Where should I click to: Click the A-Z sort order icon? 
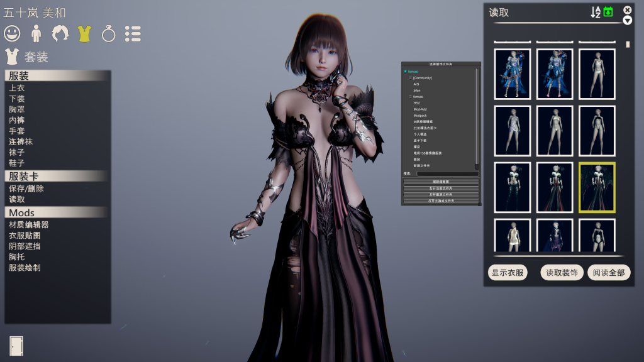596,13
